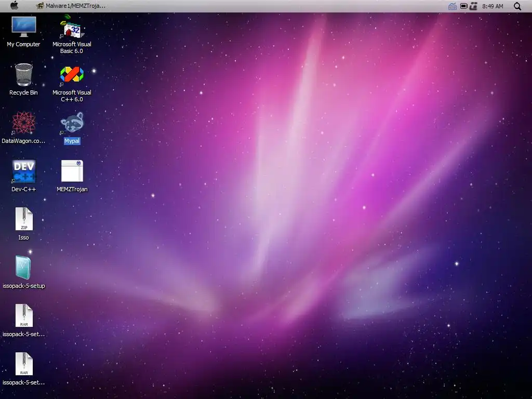The height and width of the screenshot is (399, 532).
Task: Click the issopack-5-setup label text
Action: (x=24, y=286)
